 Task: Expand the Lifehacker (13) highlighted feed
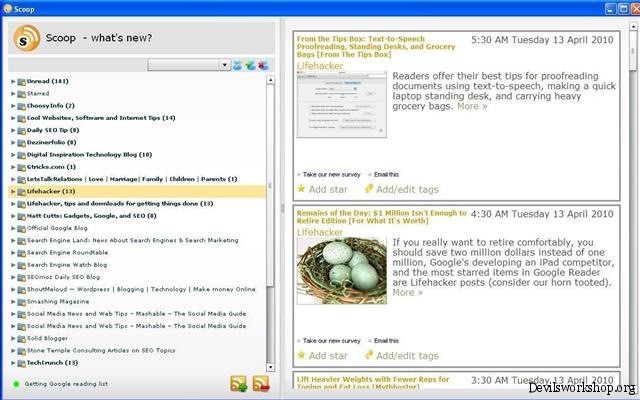coord(13,191)
